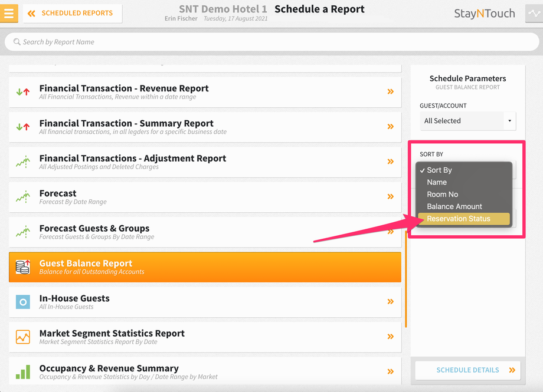Click In-House Guests blue icon
The width and height of the screenshot is (543, 392).
(x=23, y=302)
